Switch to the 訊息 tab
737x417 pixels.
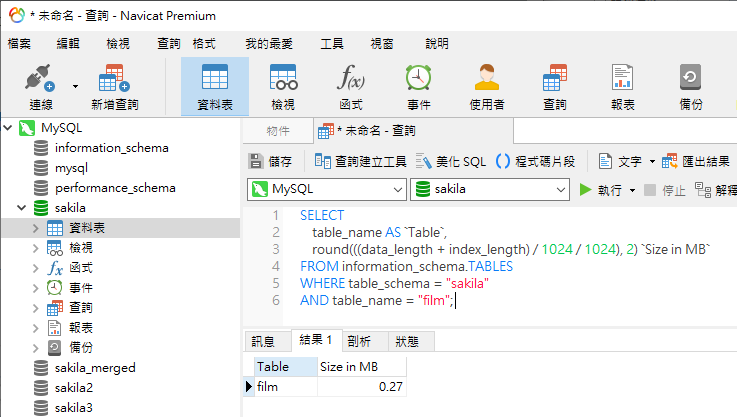pos(262,341)
